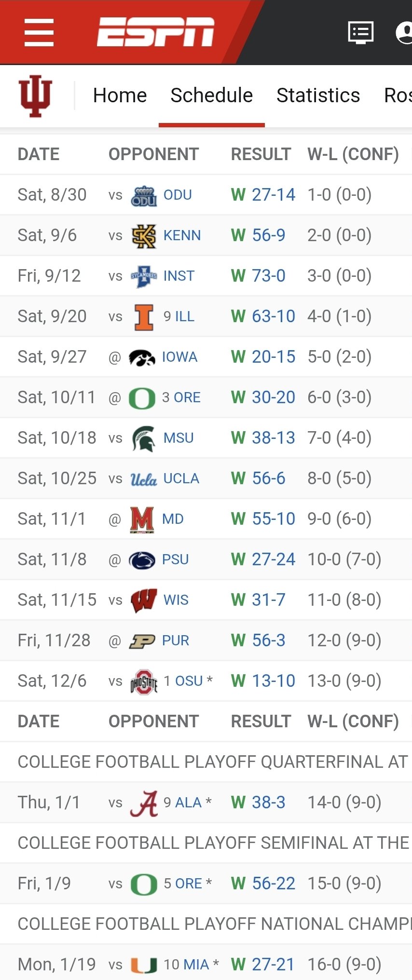Click the Kennesaw State owl logo

[x=144, y=236]
